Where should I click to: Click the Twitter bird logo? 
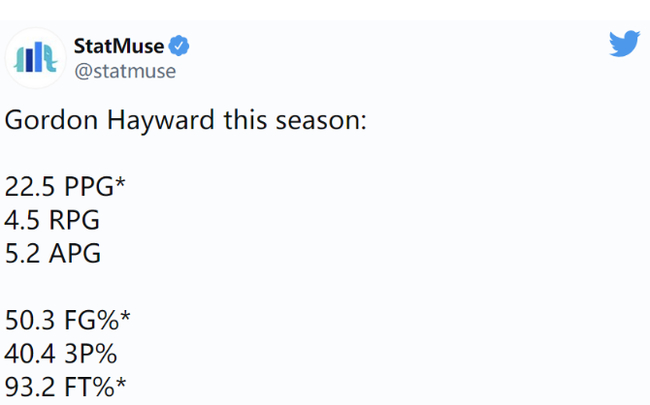tap(624, 44)
